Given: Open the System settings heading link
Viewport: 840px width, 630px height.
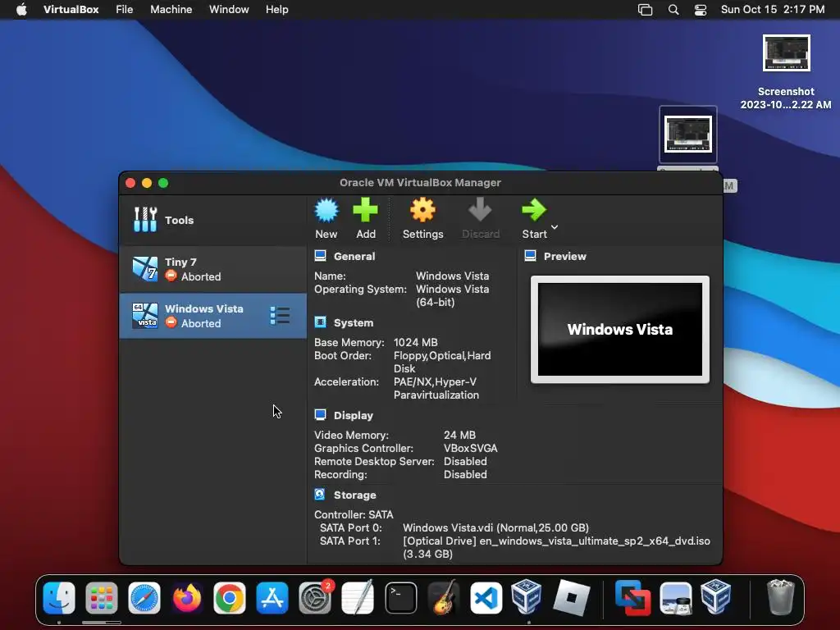Looking at the screenshot, I should 354,322.
